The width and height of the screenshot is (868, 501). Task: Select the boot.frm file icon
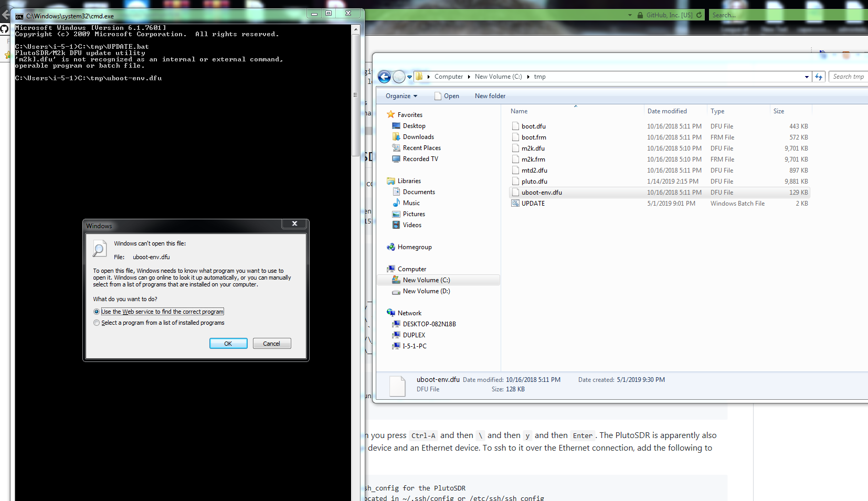coord(515,137)
